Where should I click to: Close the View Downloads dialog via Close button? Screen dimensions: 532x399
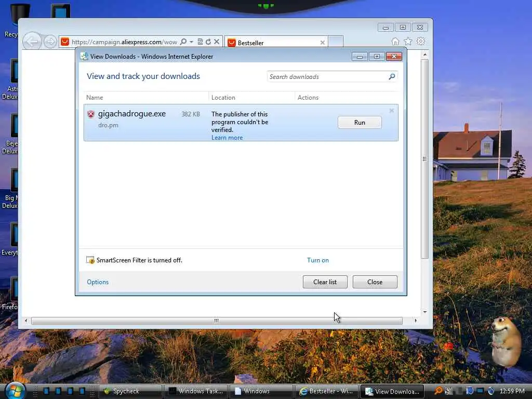(x=375, y=282)
